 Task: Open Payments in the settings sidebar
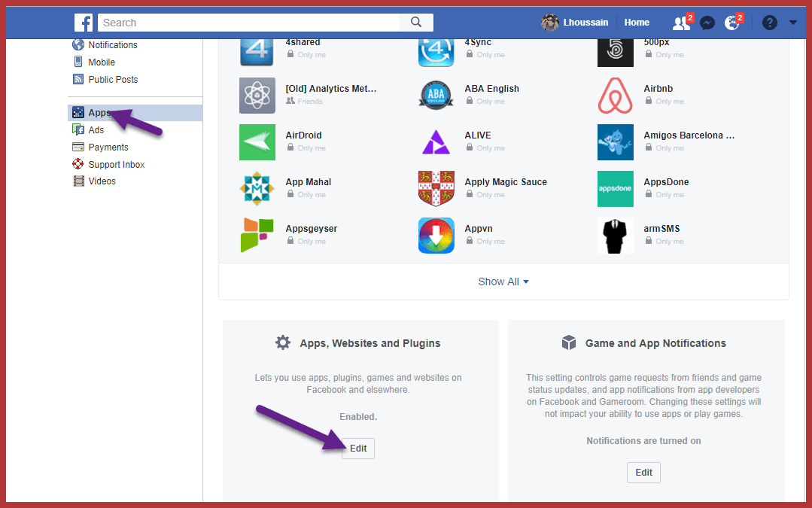pos(108,148)
